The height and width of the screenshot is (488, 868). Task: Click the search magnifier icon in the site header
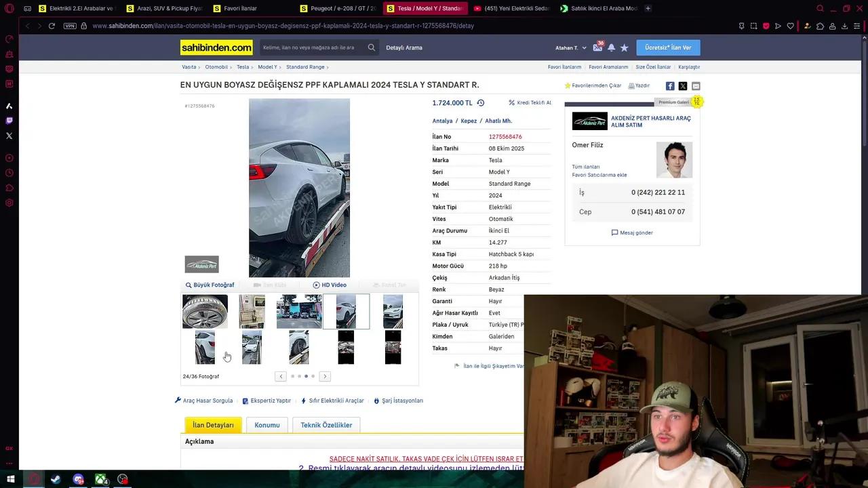(372, 47)
